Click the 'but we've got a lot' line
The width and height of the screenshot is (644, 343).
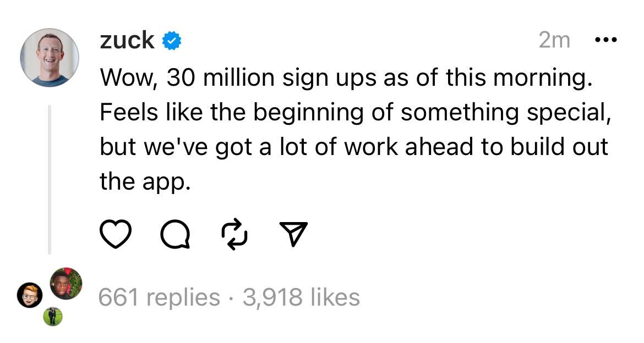pyautogui.click(x=353, y=147)
